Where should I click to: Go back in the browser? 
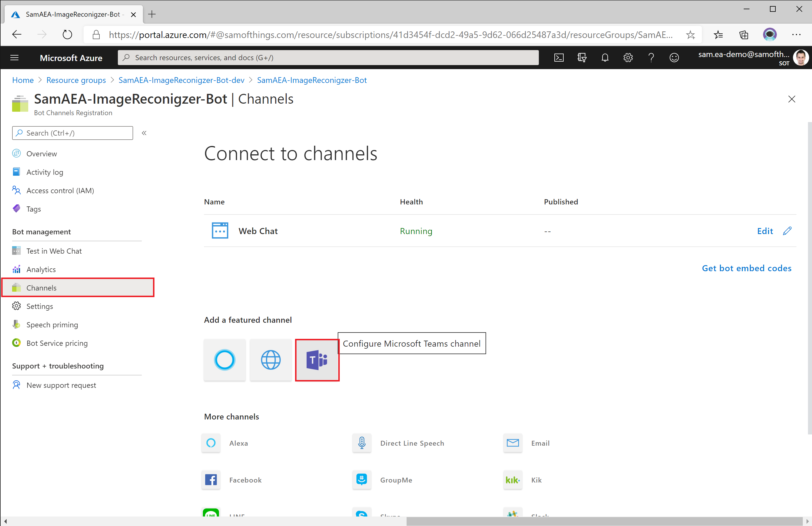[x=17, y=35]
